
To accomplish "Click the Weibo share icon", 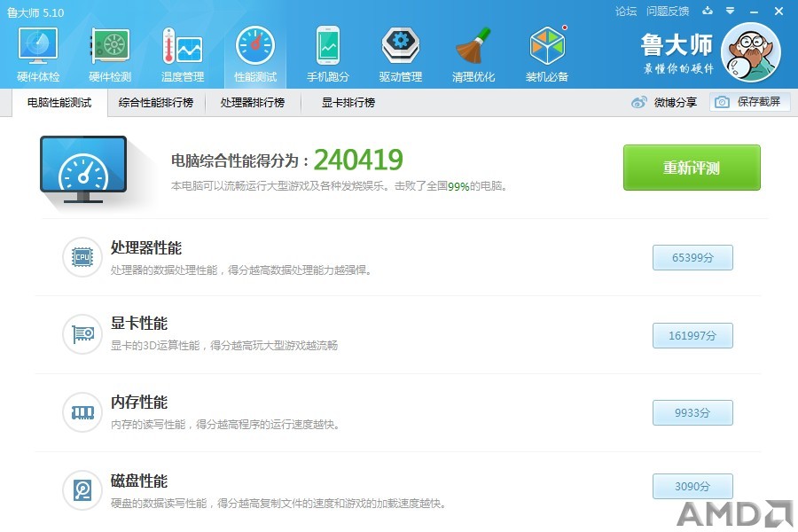I will click(x=638, y=102).
